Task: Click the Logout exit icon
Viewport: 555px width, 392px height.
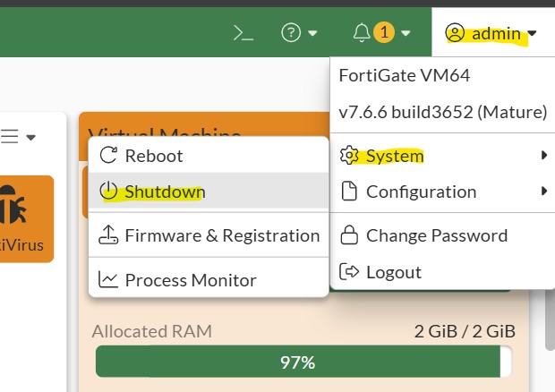Action: (x=350, y=272)
